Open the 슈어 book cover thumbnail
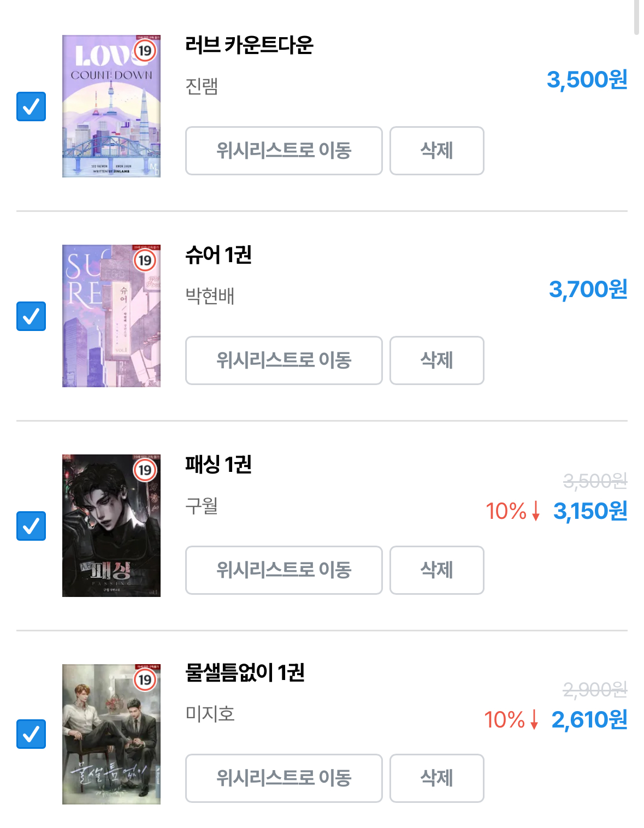The height and width of the screenshot is (828, 644). tap(111, 316)
